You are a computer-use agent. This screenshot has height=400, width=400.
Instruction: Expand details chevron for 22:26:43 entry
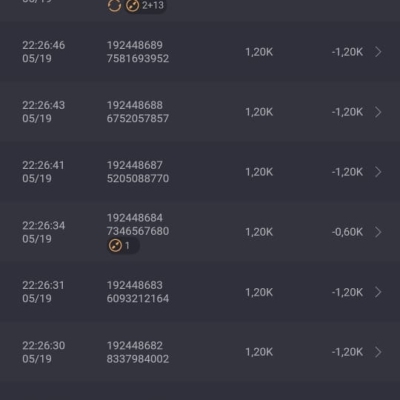click(378, 112)
